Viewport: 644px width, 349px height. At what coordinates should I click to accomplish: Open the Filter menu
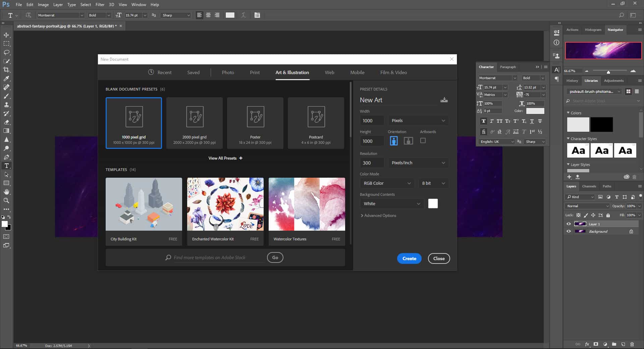(x=100, y=5)
